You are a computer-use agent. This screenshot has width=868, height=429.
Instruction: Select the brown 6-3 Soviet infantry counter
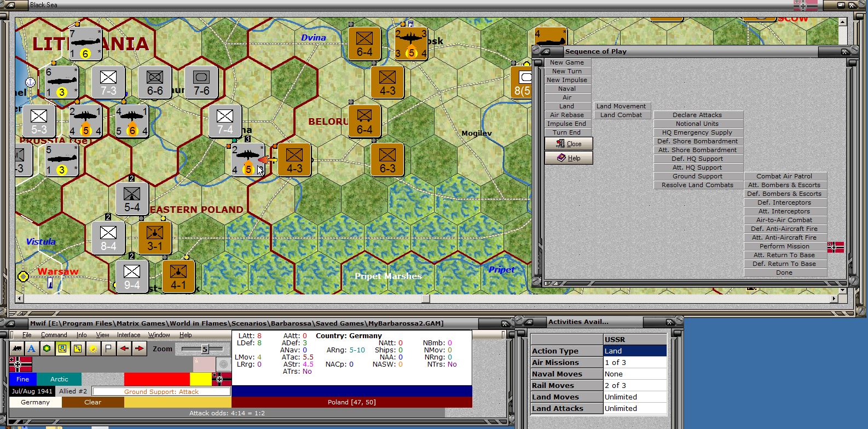[x=387, y=160]
